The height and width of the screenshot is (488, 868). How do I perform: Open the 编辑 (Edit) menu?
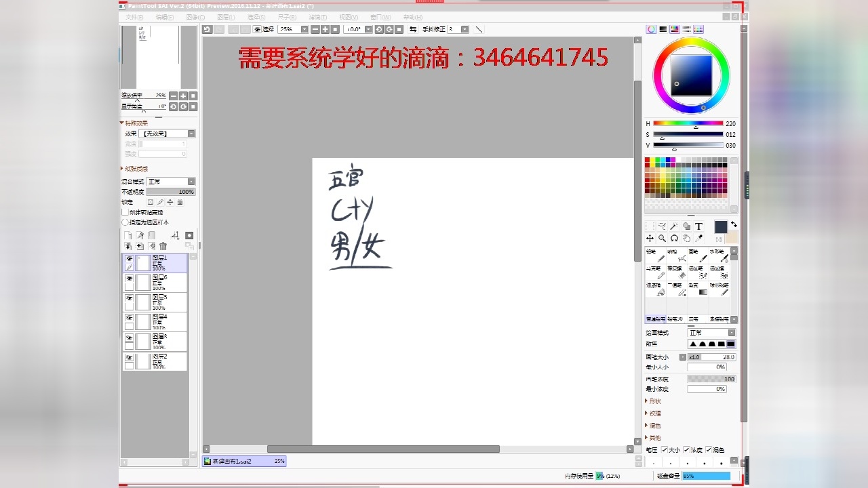pyautogui.click(x=164, y=17)
